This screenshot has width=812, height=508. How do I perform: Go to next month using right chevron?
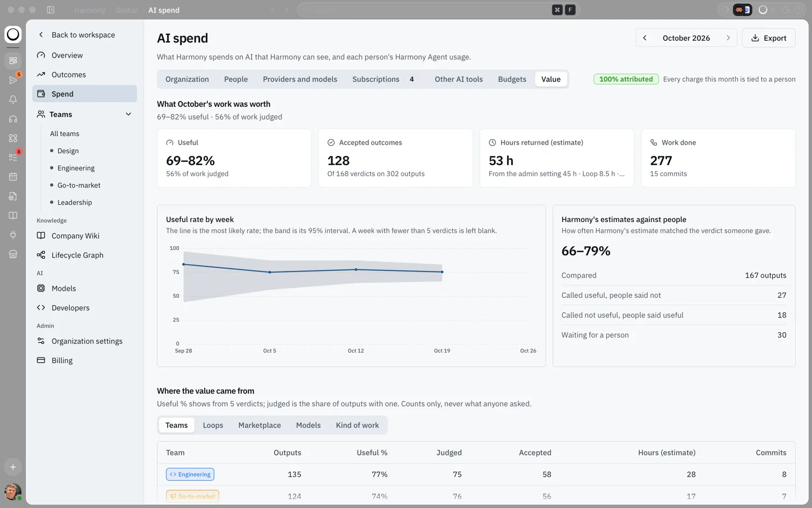(728, 38)
